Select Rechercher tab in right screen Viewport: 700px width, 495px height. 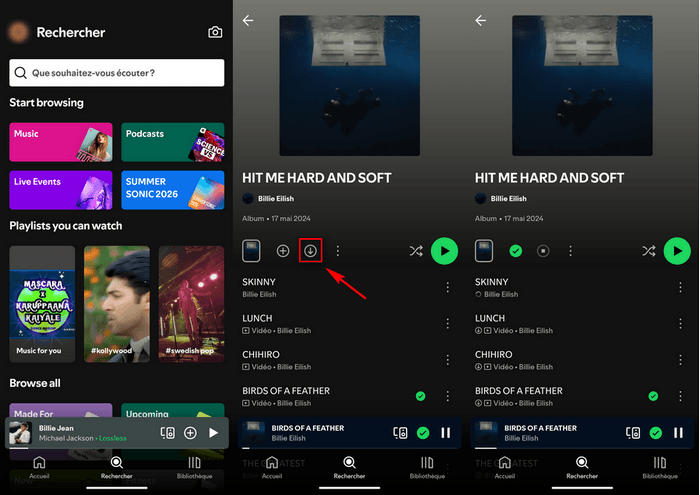pos(582,467)
